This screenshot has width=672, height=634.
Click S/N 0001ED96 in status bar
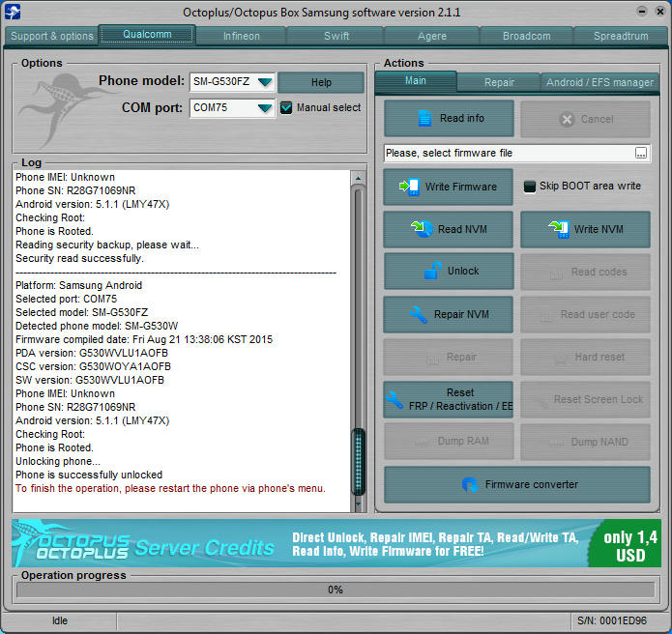point(612,620)
